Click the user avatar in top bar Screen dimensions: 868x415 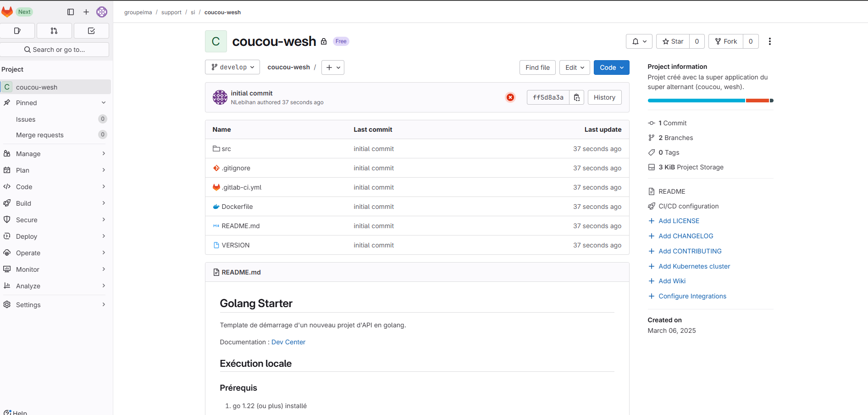click(102, 12)
